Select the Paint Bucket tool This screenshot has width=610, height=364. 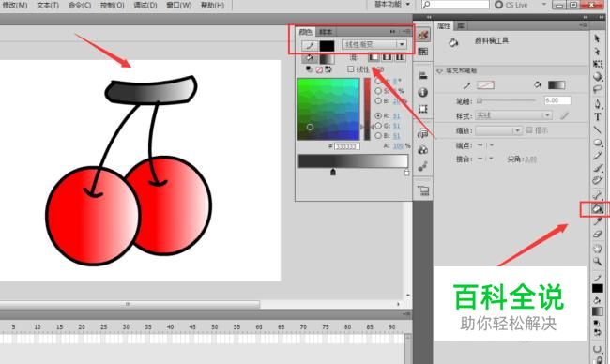click(597, 209)
